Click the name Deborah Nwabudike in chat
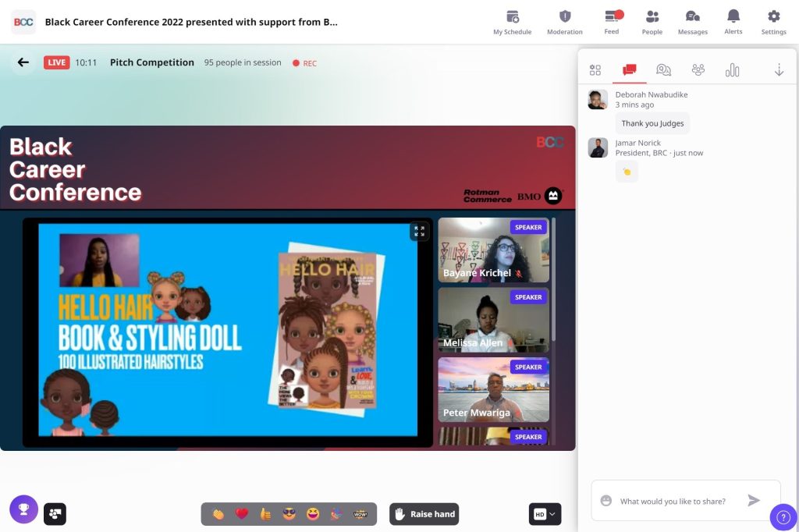 [652, 94]
